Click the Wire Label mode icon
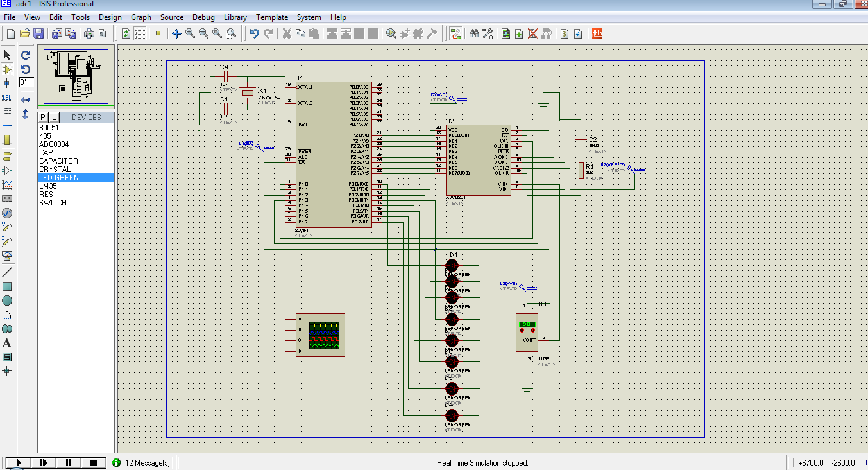This screenshot has height=470, width=868. (8, 97)
